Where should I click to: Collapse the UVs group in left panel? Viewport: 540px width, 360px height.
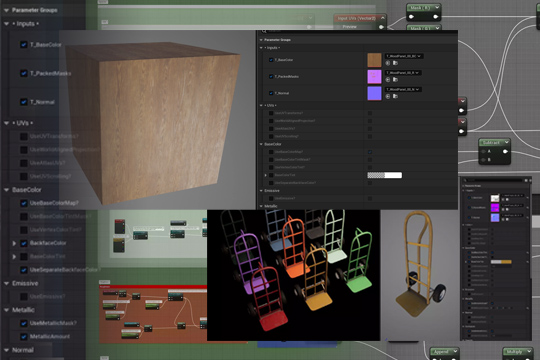click(6, 123)
